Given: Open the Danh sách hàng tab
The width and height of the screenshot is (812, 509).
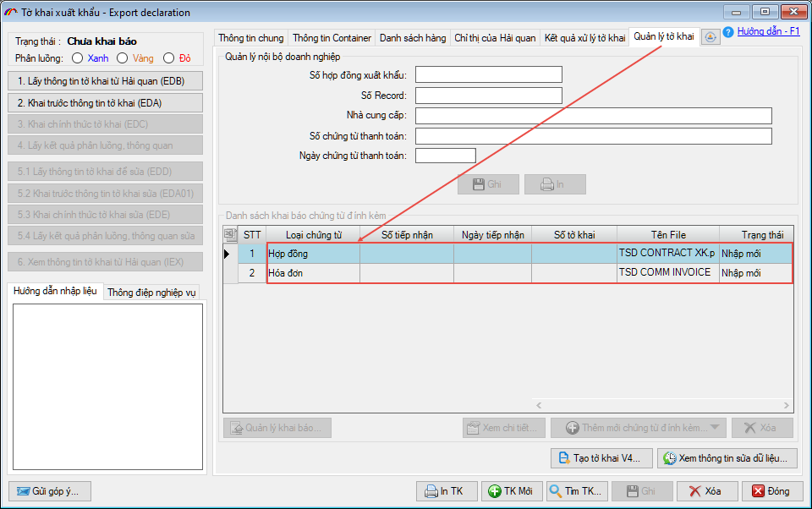Looking at the screenshot, I should point(412,38).
